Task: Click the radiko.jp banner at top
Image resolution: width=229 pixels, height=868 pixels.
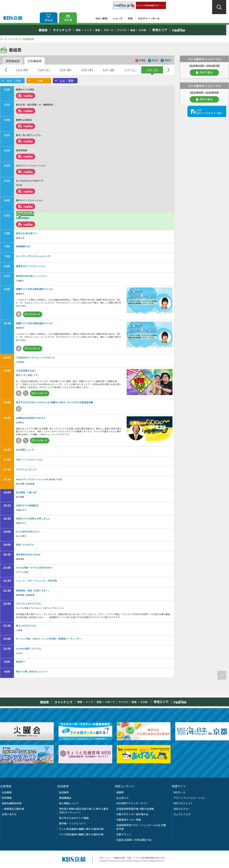Action: click(x=139, y=5)
